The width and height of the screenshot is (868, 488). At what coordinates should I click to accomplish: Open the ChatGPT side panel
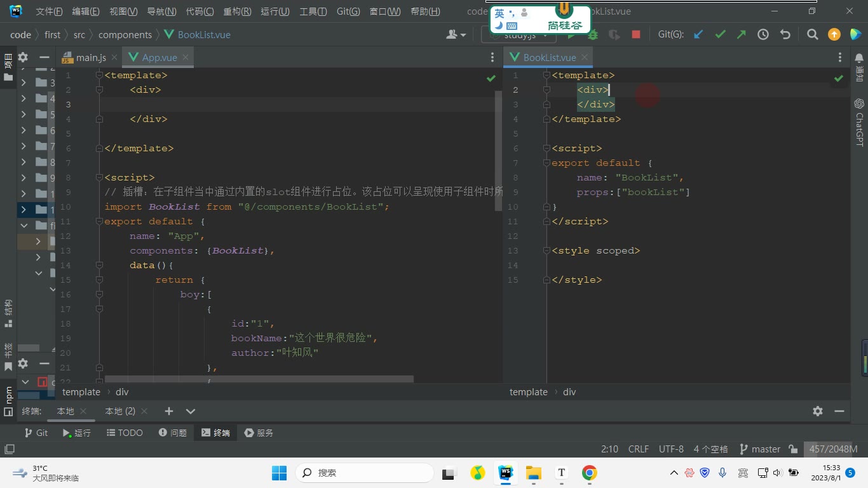click(859, 123)
